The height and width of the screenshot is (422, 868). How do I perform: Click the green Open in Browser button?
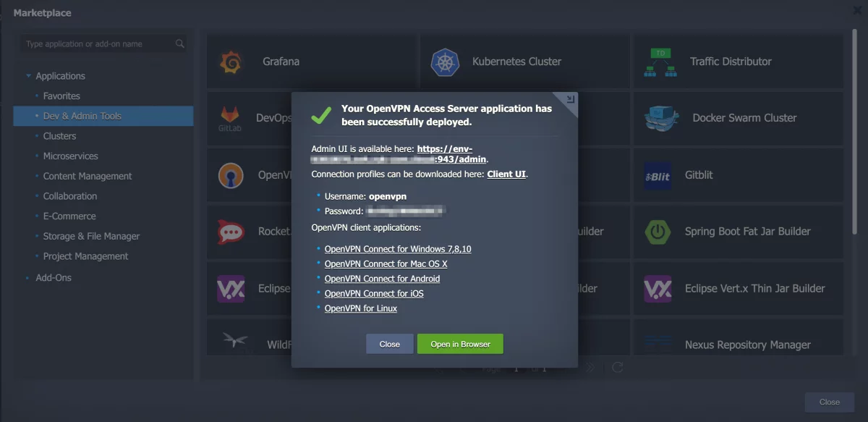[460, 344]
